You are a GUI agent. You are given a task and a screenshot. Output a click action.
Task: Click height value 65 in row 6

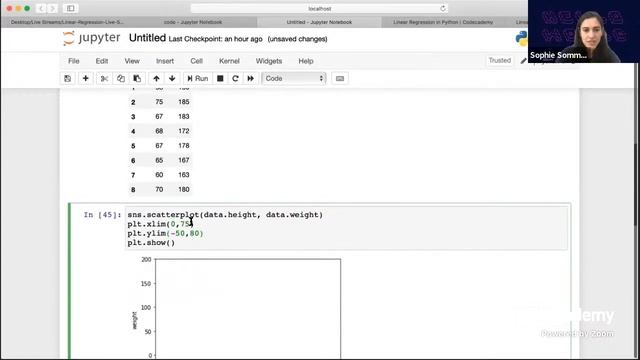[x=159, y=160]
